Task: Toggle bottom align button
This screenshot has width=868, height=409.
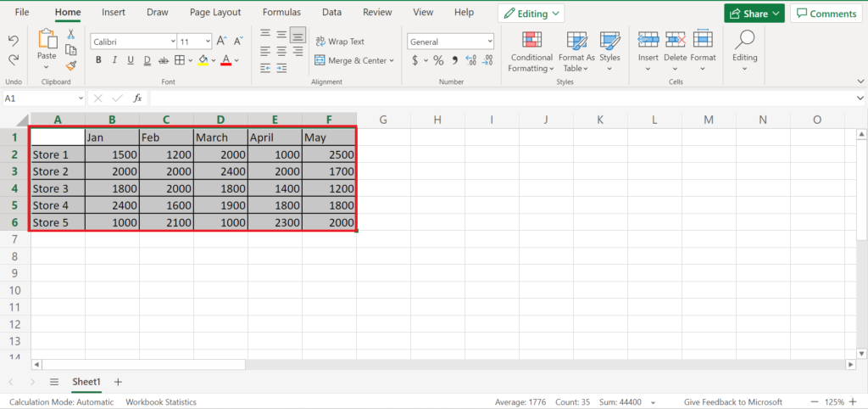Action: coord(298,34)
